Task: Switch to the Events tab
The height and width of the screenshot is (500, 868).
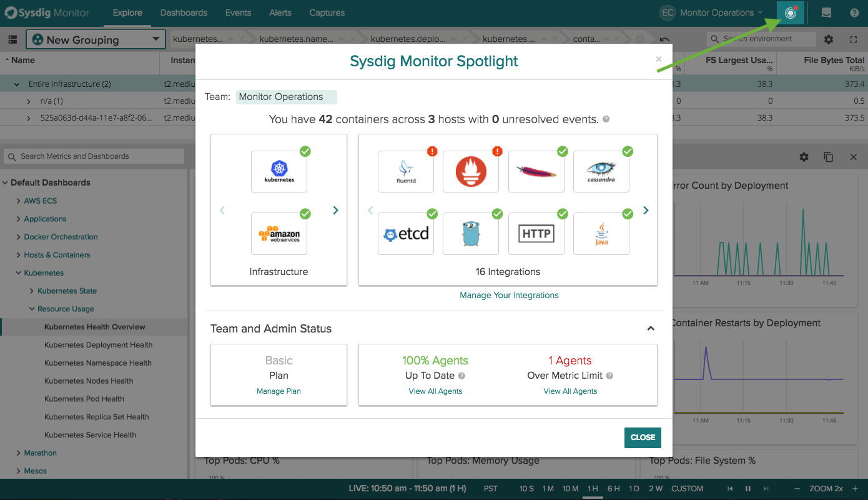Action: tap(238, 12)
